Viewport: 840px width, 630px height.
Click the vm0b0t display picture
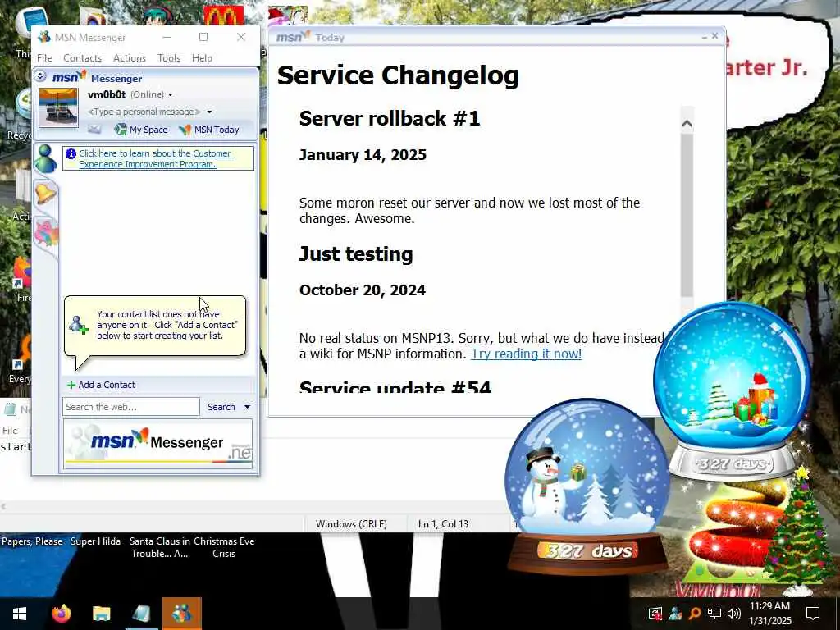tap(58, 107)
